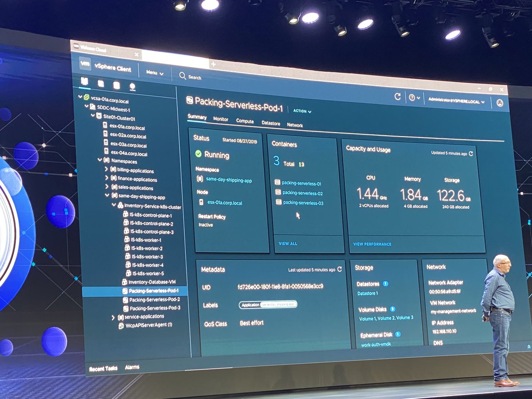Open the packing-serverless-01 container link
This screenshot has width=532, height=399.
pyautogui.click(x=301, y=183)
